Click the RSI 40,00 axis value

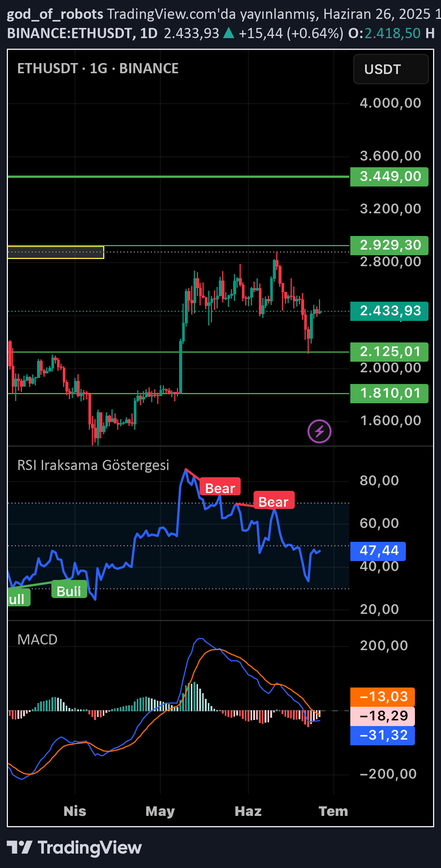click(379, 566)
